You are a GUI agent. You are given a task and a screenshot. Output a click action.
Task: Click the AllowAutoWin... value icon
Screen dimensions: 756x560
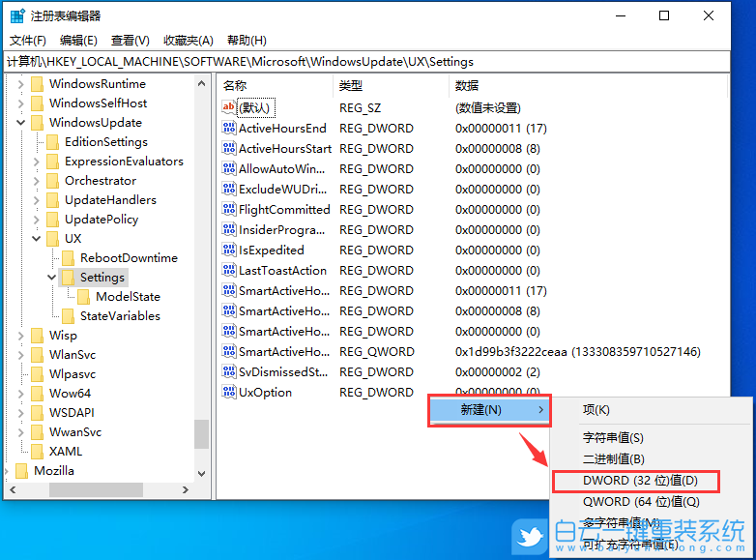228,168
